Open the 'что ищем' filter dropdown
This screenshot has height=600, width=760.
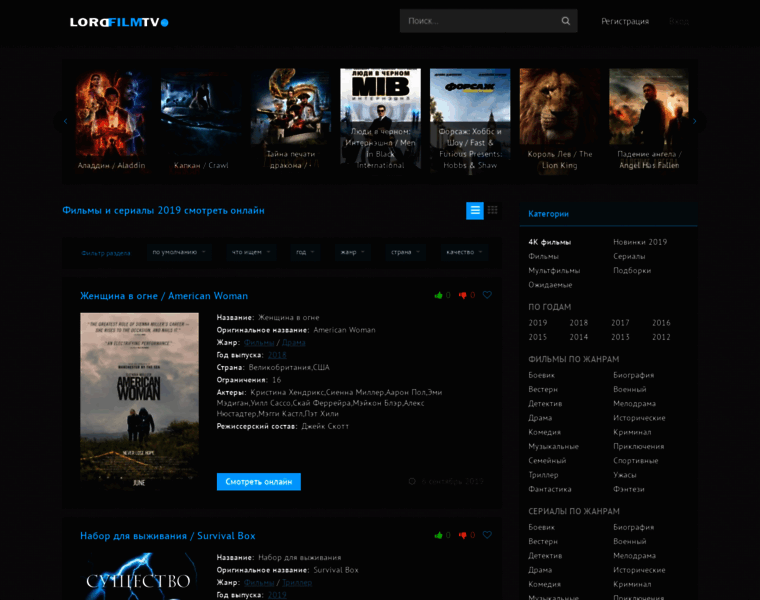pos(251,252)
